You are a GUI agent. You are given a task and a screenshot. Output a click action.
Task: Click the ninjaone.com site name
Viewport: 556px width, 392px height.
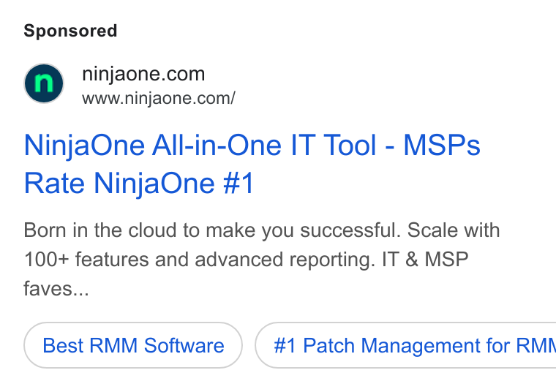coord(143,74)
